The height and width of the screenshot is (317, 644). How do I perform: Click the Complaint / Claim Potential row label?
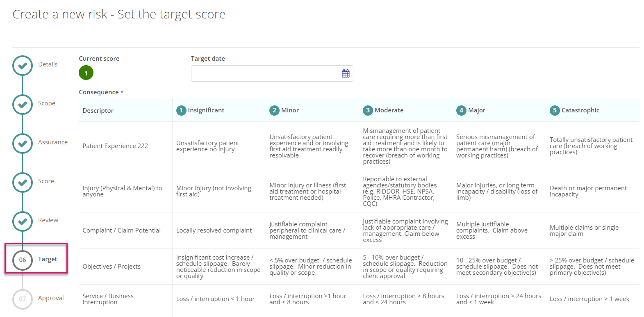point(122,230)
